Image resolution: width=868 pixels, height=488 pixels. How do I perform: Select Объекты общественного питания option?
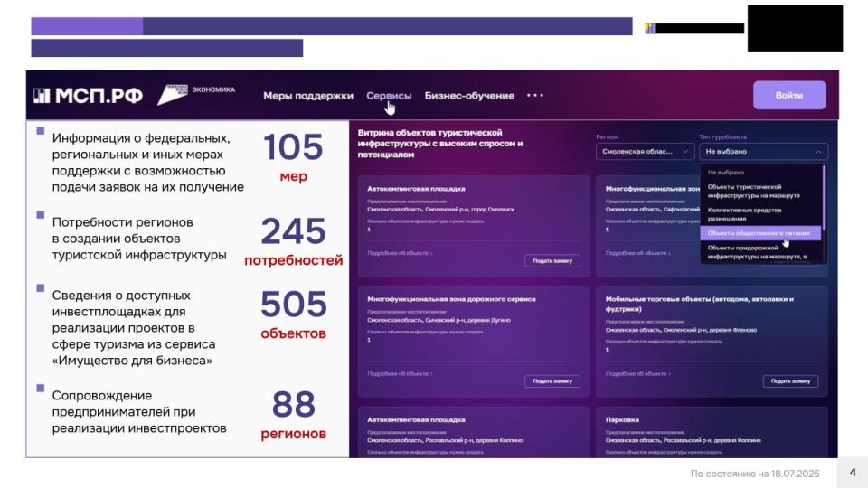point(760,233)
